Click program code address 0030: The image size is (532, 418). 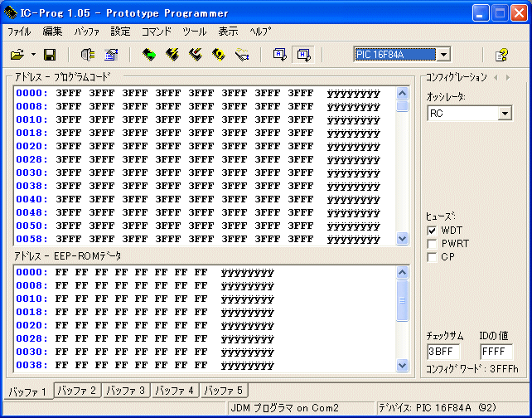[31, 173]
